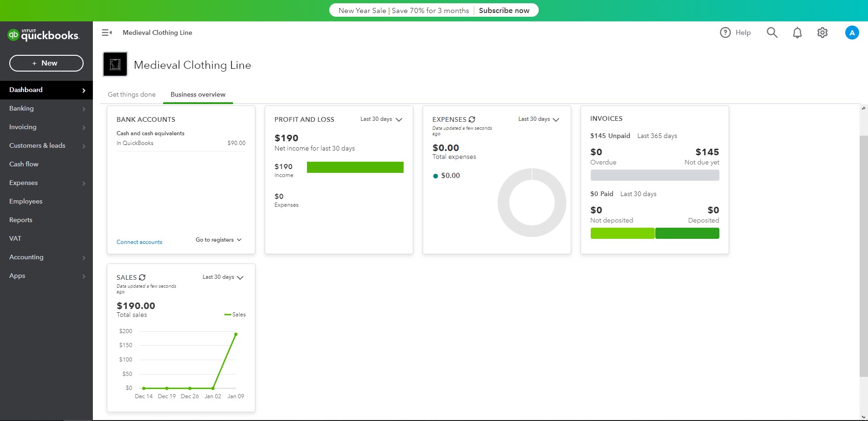Image resolution: width=868 pixels, height=421 pixels.
Task: Expand the Invoicing submenu arrow
Action: tap(84, 127)
